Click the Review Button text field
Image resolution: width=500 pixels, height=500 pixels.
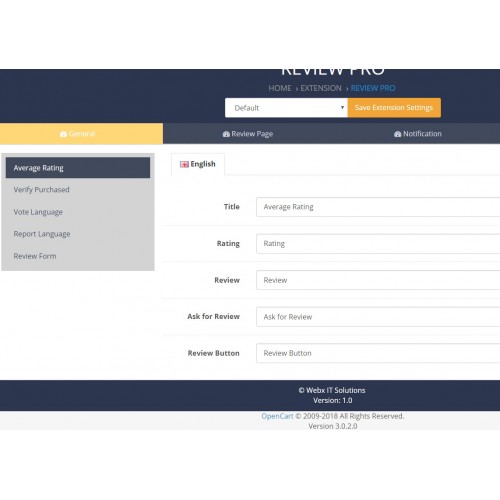378,353
